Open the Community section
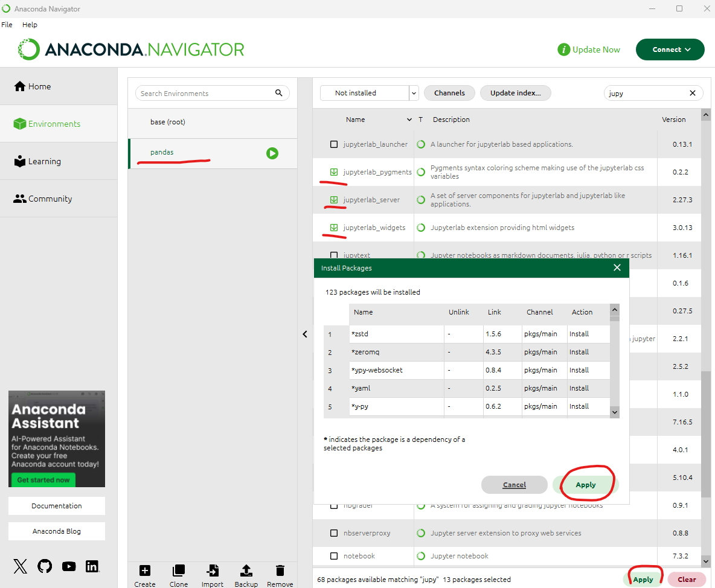This screenshot has height=588, width=715. [x=59, y=198]
